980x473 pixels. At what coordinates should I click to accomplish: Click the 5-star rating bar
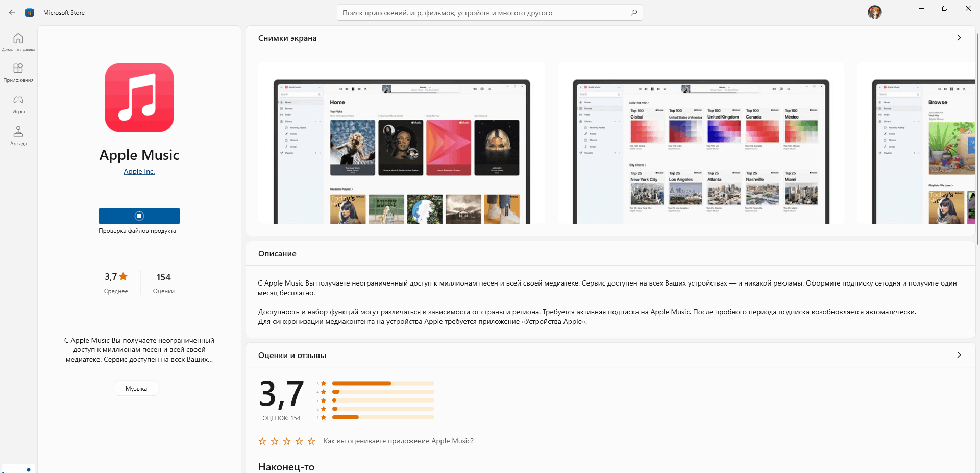tap(383, 383)
